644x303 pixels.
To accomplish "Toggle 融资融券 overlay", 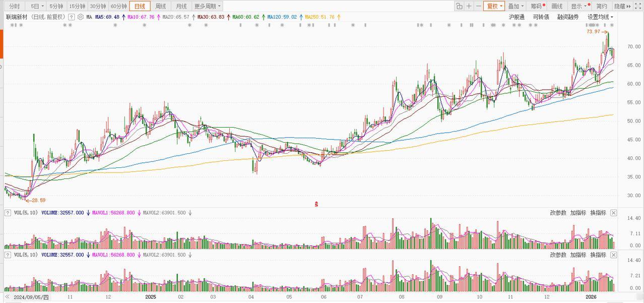I will 568,17.
